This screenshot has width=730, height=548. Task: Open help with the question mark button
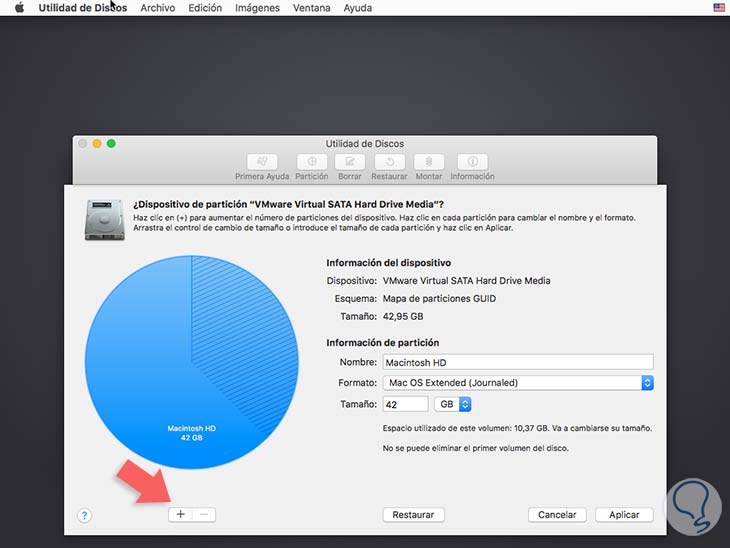coord(84,515)
